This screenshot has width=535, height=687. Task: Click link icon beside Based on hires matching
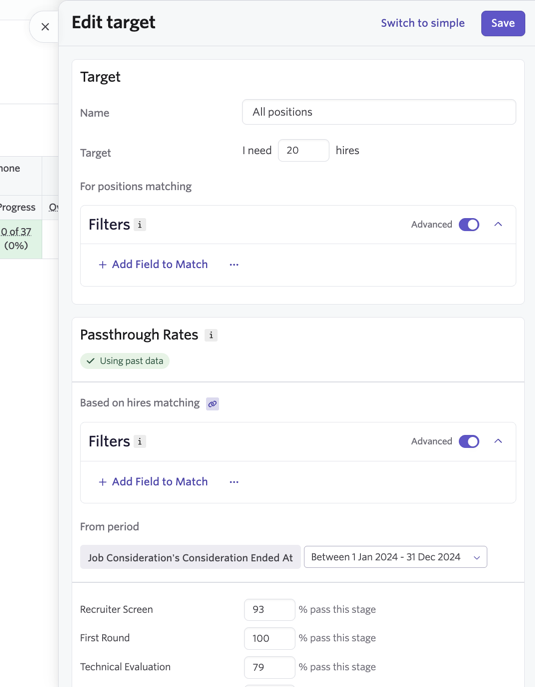[x=213, y=404]
